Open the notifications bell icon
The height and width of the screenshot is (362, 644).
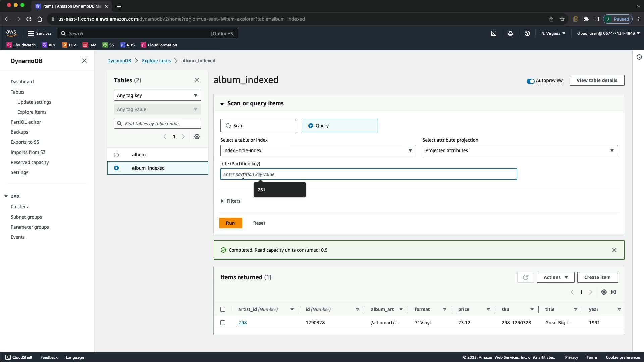point(510,33)
